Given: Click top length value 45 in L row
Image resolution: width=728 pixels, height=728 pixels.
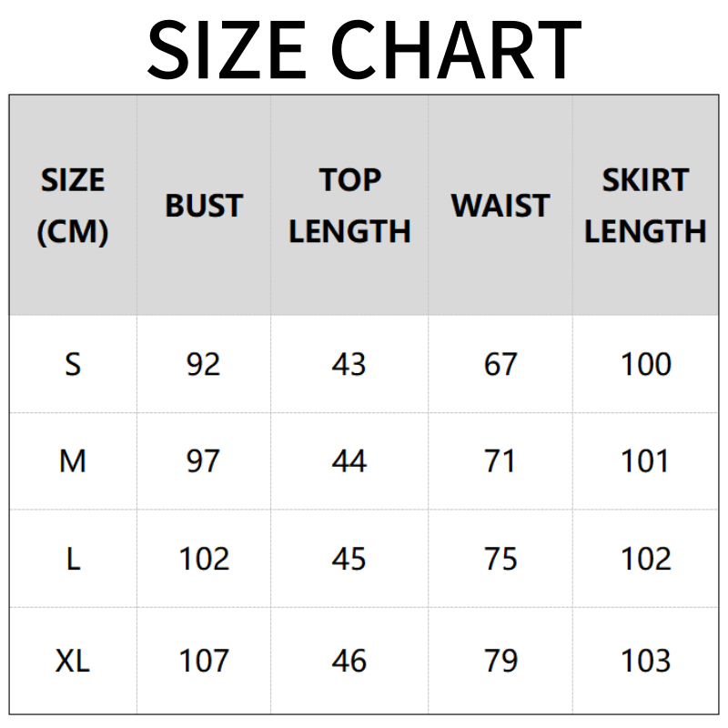Looking at the screenshot, I should (x=349, y=558).
